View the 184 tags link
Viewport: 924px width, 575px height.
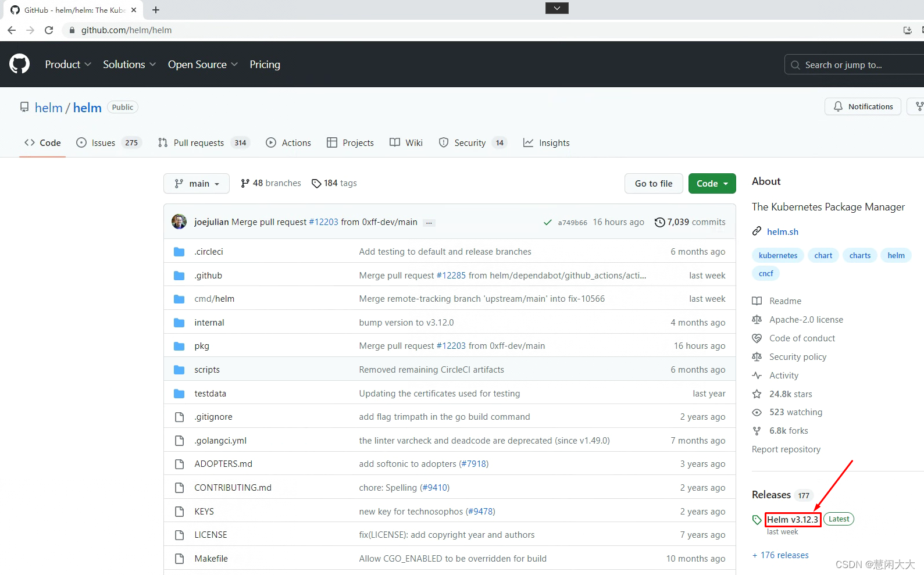pos(334,183)
